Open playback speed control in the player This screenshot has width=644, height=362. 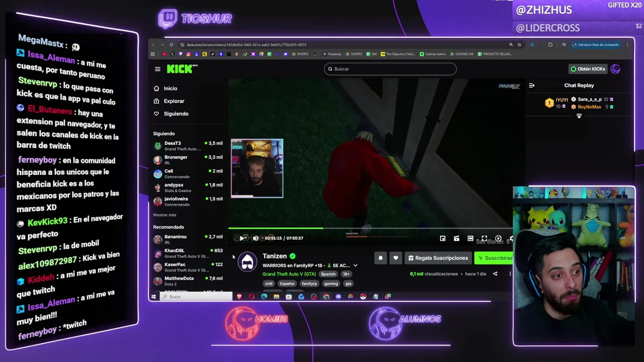click(x=498, y=238)
